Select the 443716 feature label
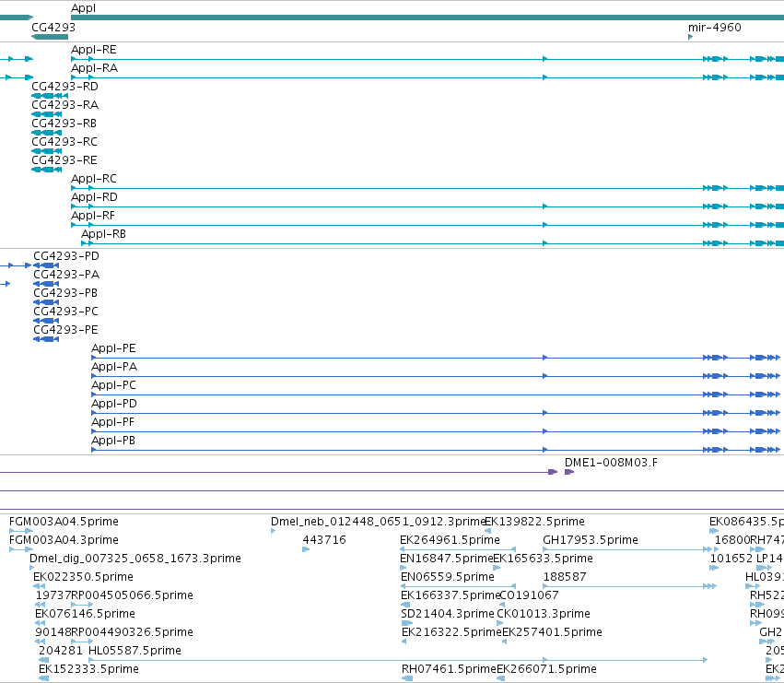The image size is (784, 683). (324, 540)
